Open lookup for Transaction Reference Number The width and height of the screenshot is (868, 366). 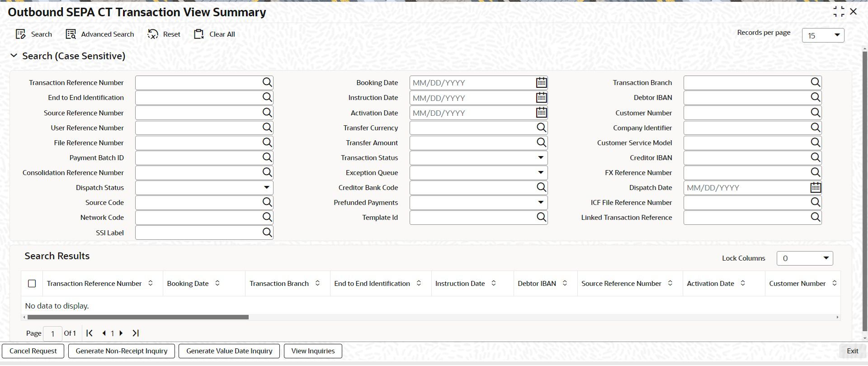[x=267, y=82]
